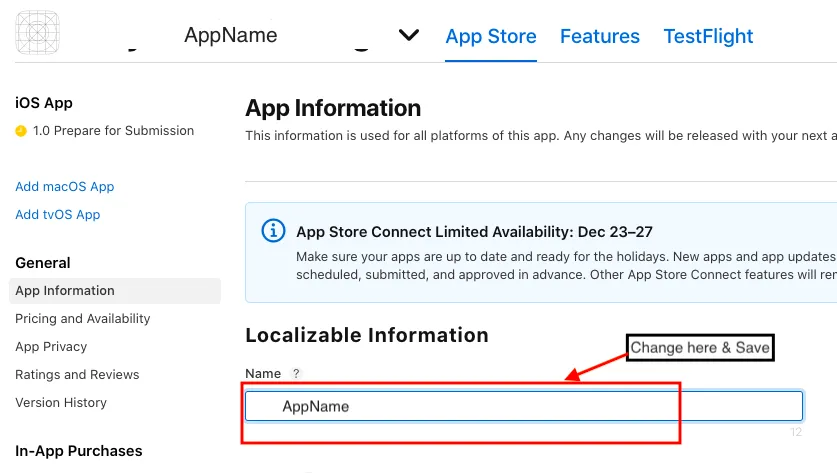
Task: Click the Name input field
Action: pos(523,406)
